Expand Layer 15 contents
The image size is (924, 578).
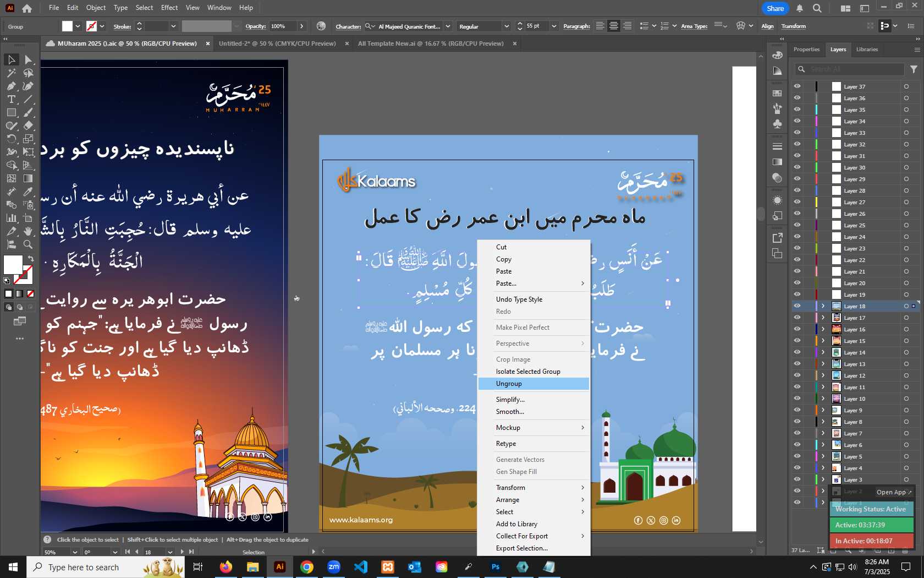(x=823, y=341)
